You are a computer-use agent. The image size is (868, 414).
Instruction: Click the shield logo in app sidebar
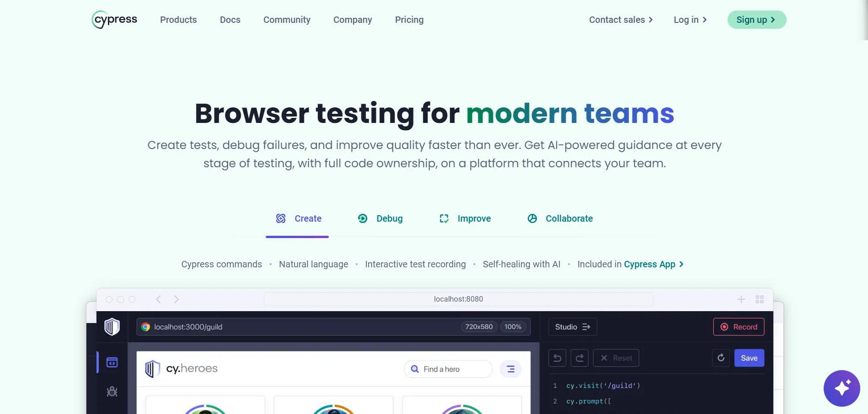click(x=112, y=327)
